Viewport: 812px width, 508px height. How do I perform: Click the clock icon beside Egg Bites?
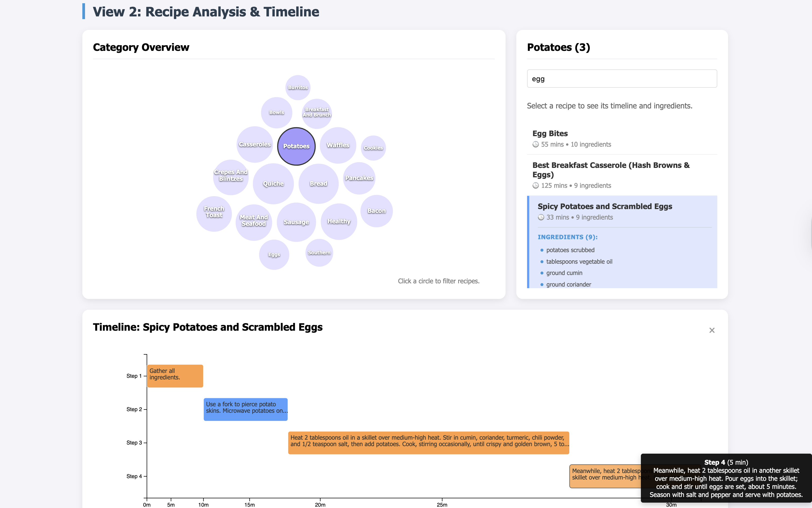point(536,144)
